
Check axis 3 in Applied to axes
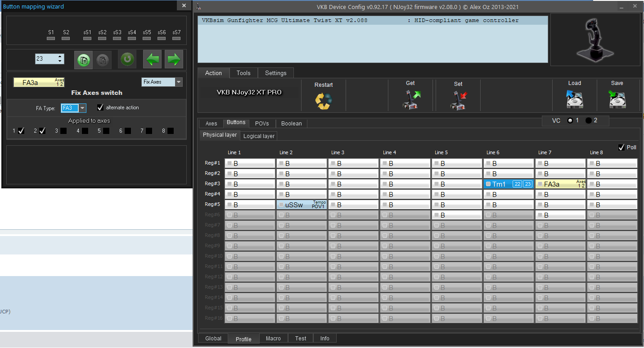63,131
